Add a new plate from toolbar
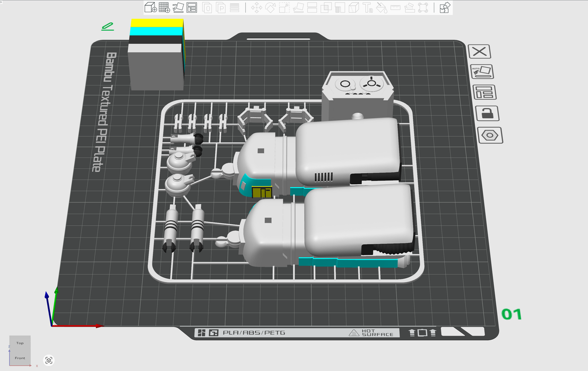Viewport: 588px width, 371px height. 164,7
